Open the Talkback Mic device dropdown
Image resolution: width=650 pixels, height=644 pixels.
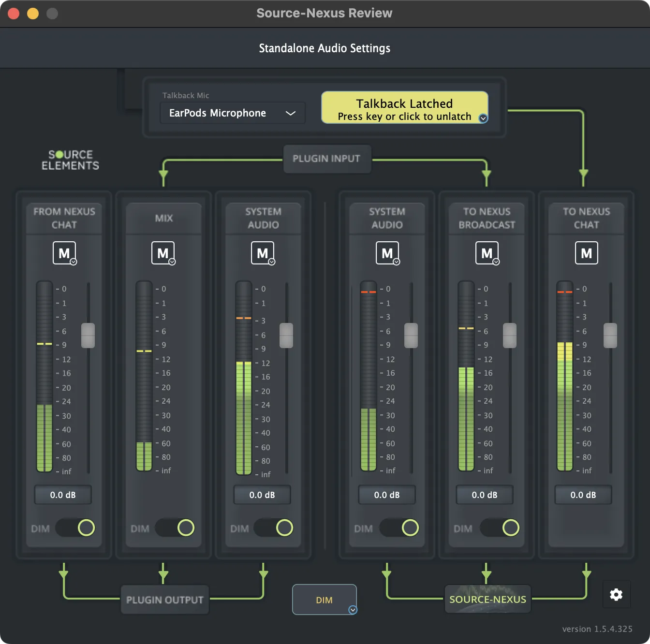pos(233,113)
